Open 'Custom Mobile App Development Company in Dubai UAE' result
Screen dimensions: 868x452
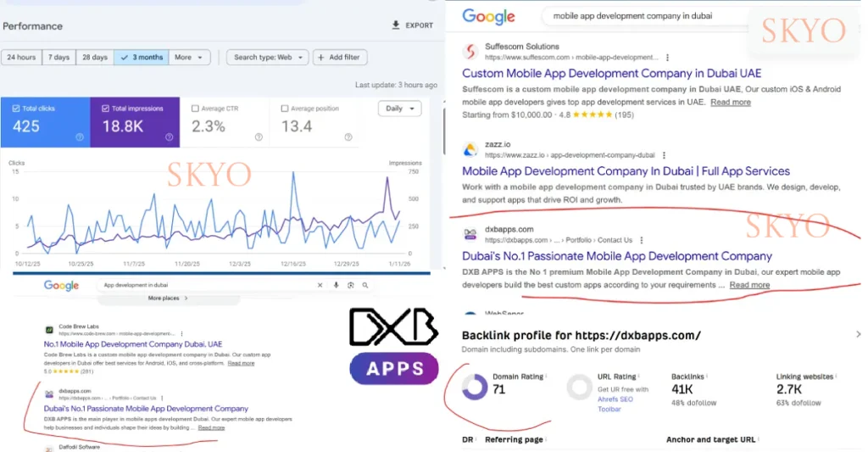[x=612, y=73]
